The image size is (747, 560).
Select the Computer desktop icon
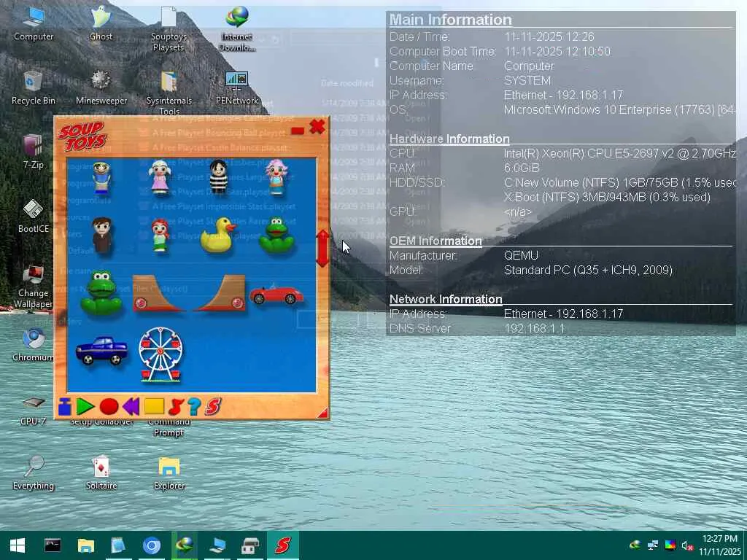pos(34,24)
